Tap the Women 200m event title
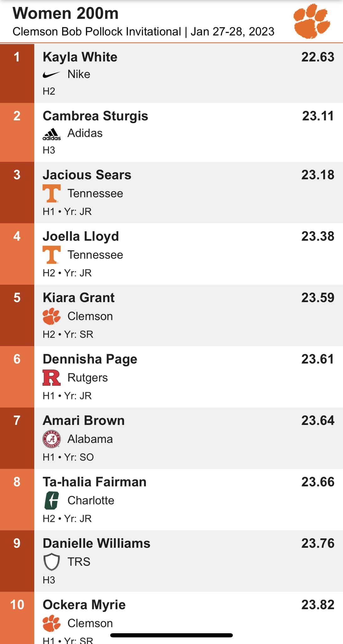The width and height of the screenshot is (343, 644). (66, 14)
